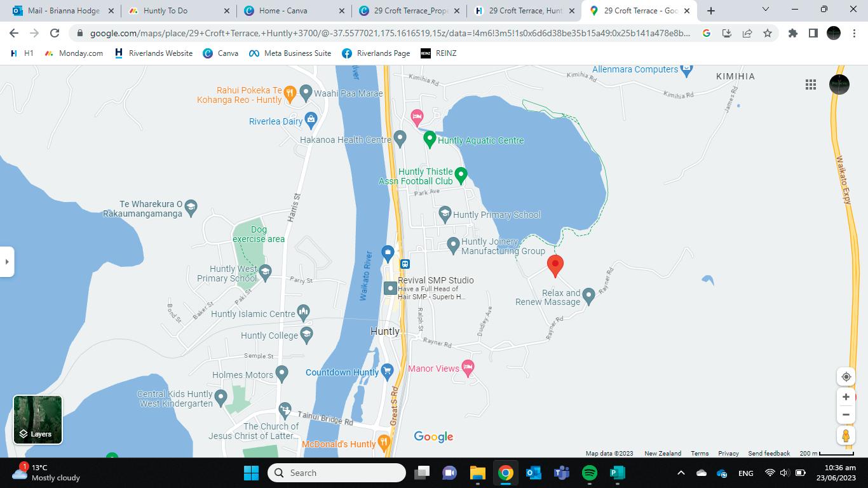
Task: Switch map Layers thumbnail to satellite
Action: coord(37,419)
